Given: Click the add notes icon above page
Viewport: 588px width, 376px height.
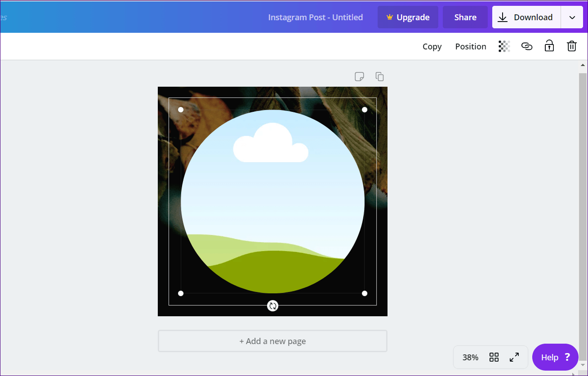Looking at the screenshot, I should click(x=359, y=76).
